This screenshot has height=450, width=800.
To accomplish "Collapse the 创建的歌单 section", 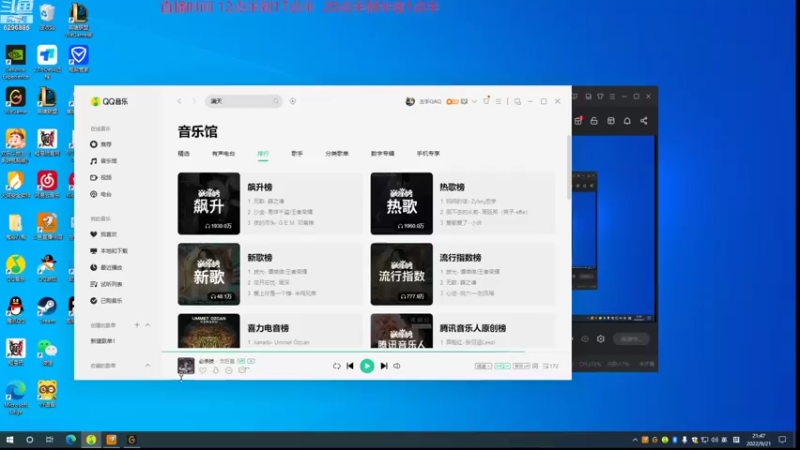I will 148,325.
